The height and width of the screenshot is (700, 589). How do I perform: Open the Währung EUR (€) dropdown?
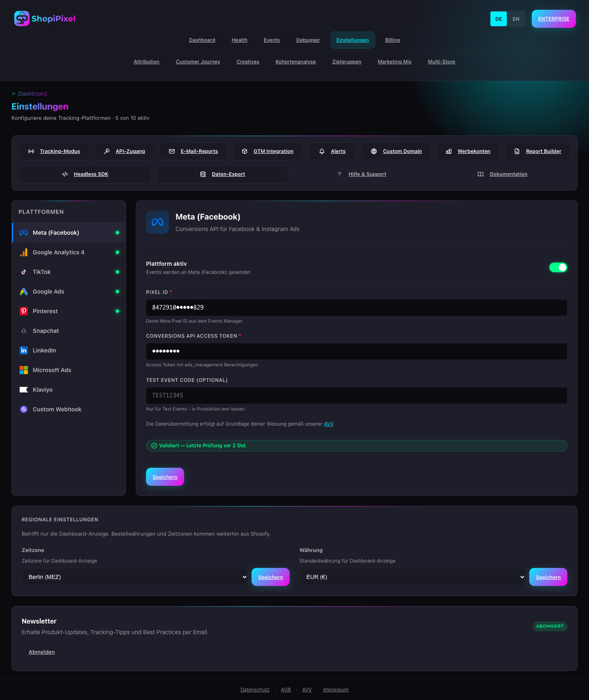pos(412,577)
